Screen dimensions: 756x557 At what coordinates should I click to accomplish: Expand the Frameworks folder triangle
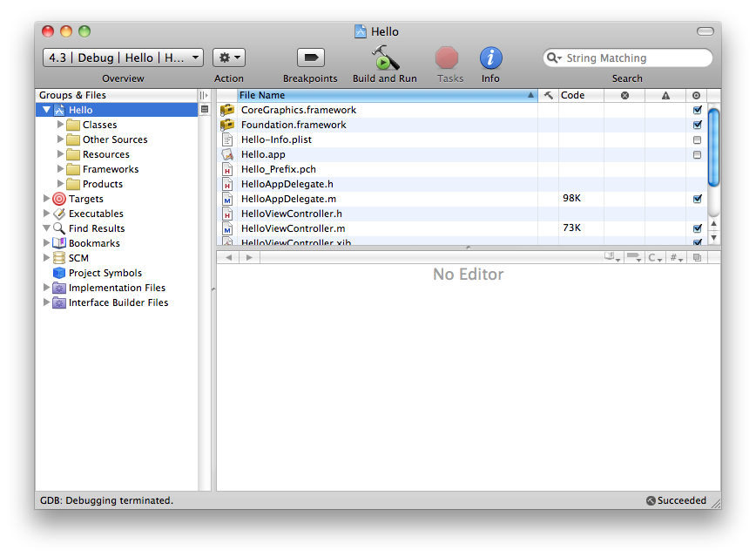click(60, 169)
